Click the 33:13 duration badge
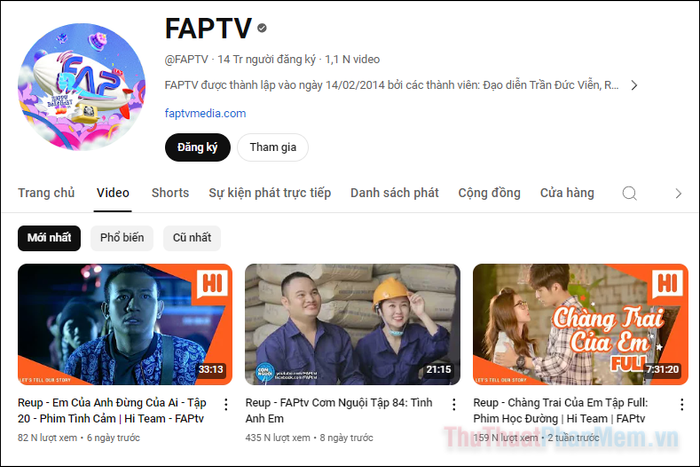Image resolution: width=700 pixels, height=467 pixels. tap(211, 370)
